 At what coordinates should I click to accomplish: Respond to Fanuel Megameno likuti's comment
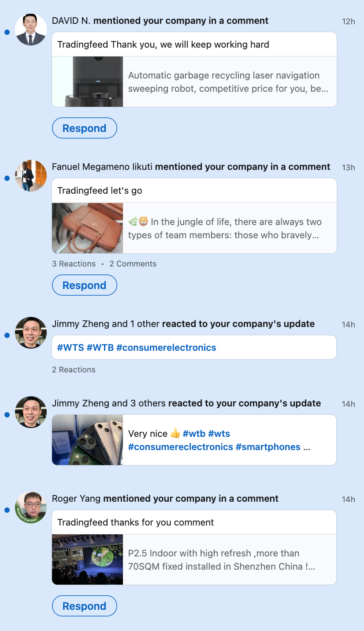tap(84, 285)
